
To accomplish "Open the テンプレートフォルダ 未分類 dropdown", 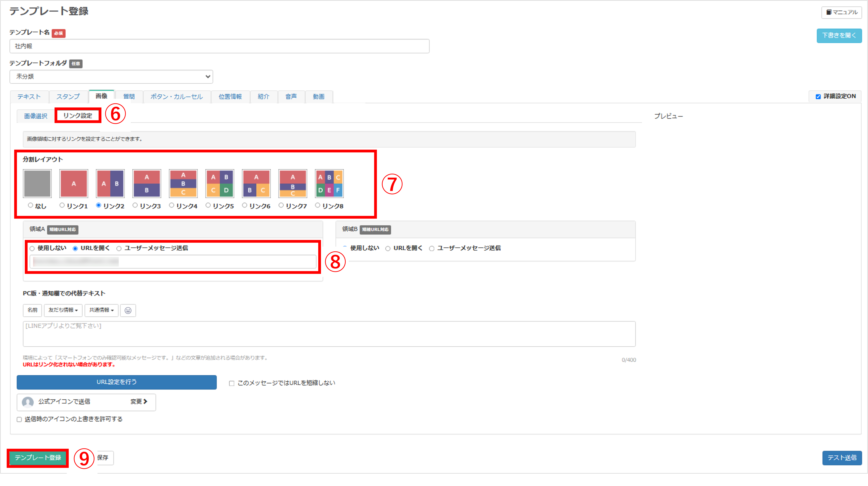I will (x=111, y=77).
